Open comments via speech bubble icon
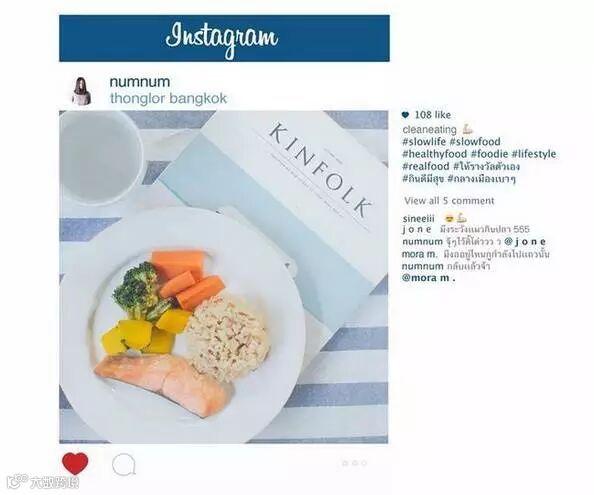594x495 pixels. coord(124,465)
